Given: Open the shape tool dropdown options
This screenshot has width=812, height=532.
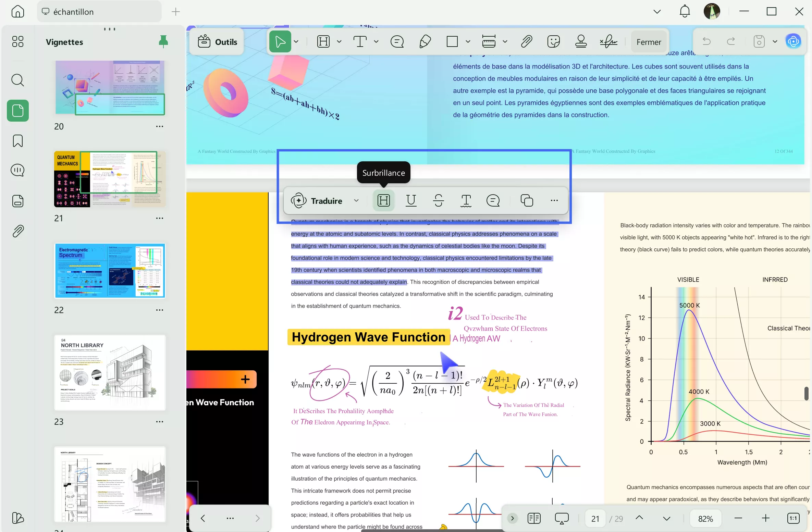Looking at the screenshot, I should 468,41.
